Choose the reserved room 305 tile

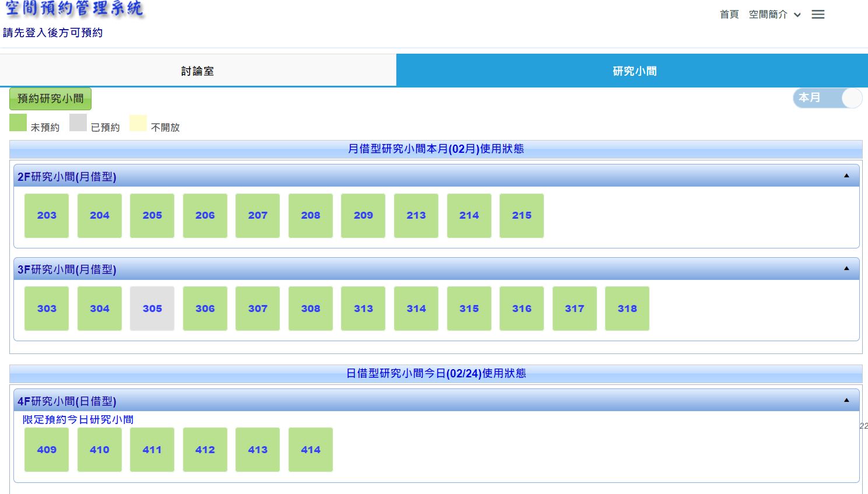(x=152, y=309)
